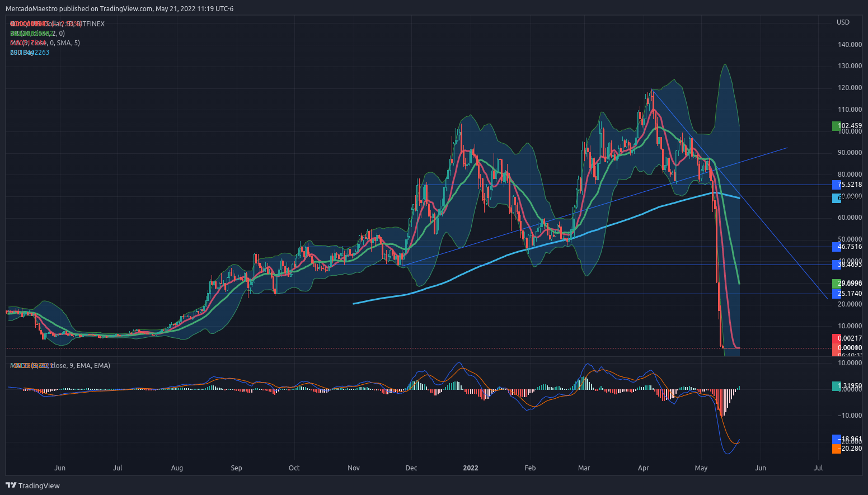Click the MA legend ending '0, SMA, 5)'
Screen dimensions: 868x495
tap(45, 43)
